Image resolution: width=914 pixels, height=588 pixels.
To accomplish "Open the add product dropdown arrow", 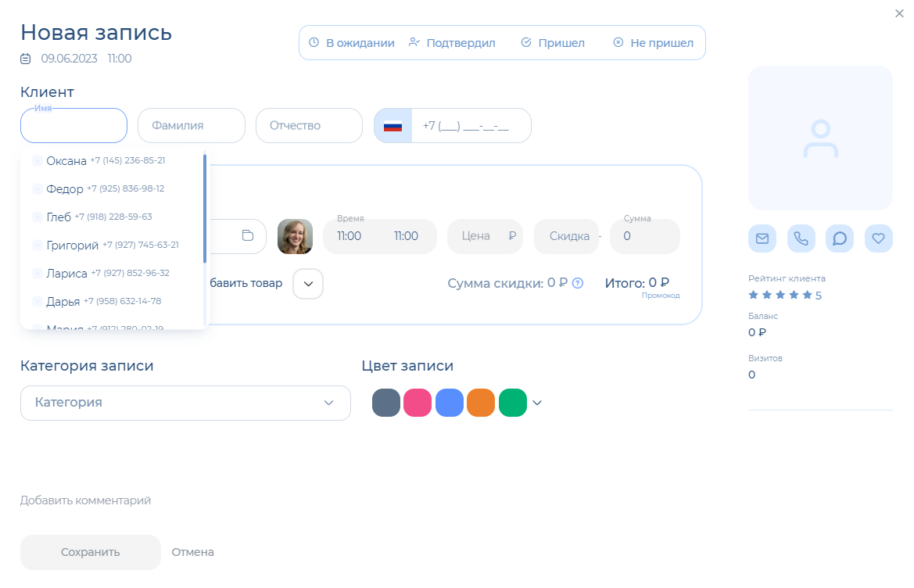I will point(307,283).
